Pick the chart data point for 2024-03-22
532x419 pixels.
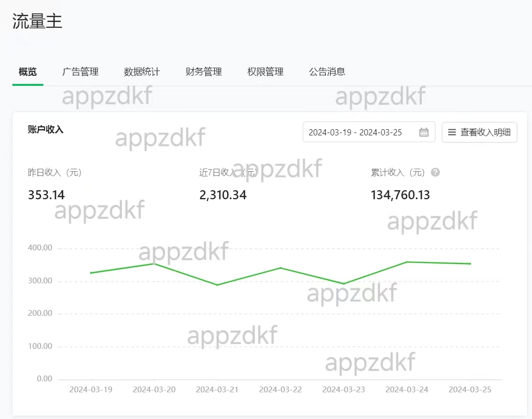coord(281,268)
